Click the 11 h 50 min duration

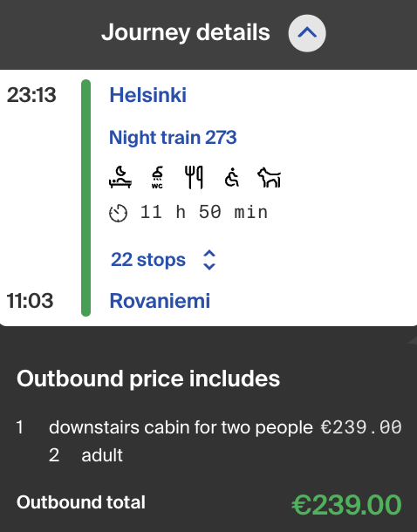pos(204,213)
